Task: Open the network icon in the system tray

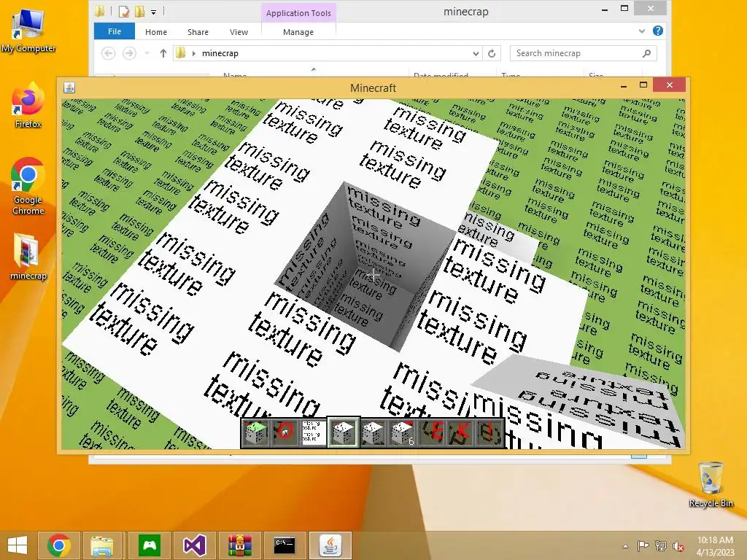Action: (660, 546)
